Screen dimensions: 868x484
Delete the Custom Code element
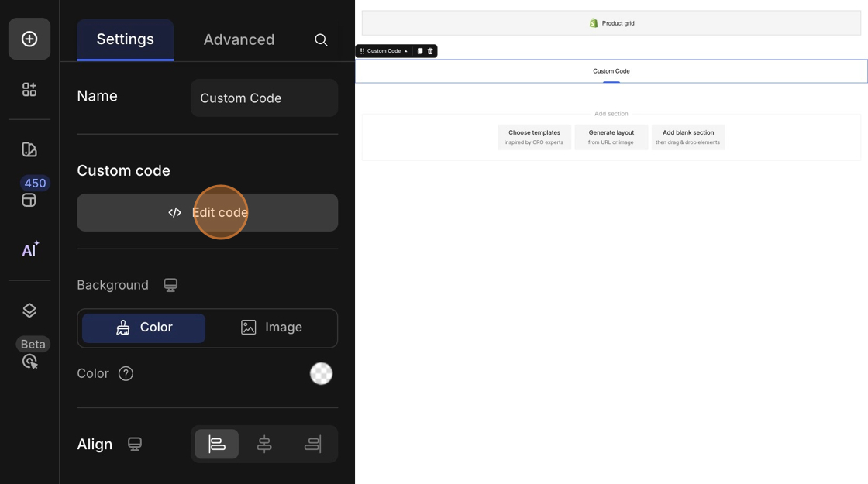point(430,51)
